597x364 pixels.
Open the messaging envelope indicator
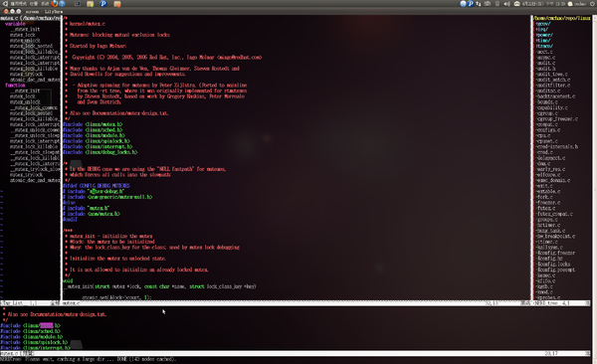coord(516,4)
